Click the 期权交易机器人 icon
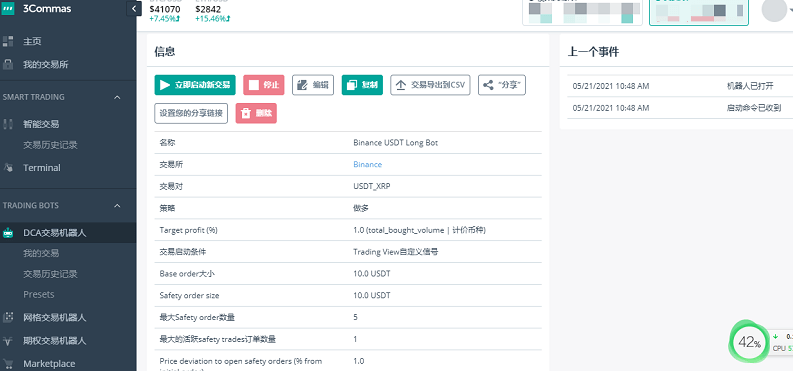 tap(8, 341)
